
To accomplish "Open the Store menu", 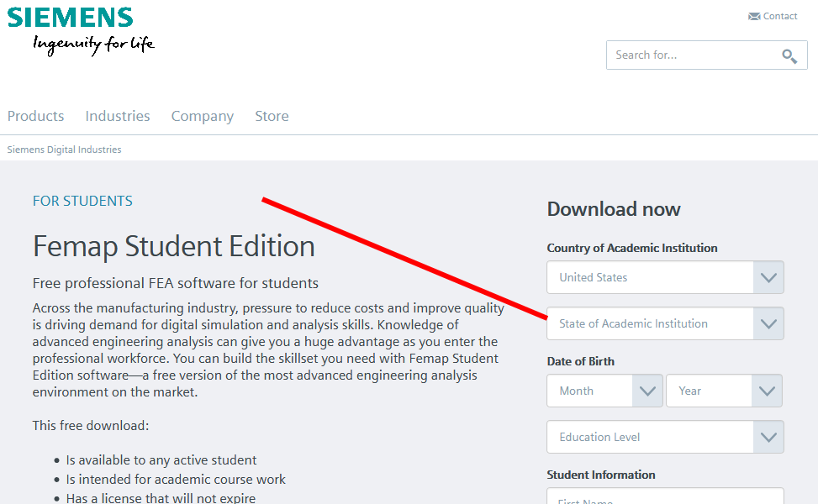I will pyautogui.click(x=271, y=115).
